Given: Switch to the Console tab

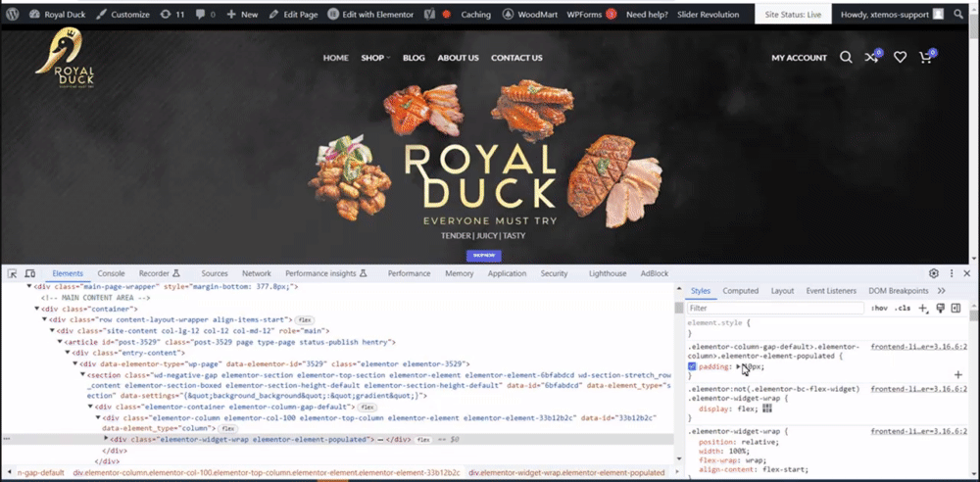Looking at the screenshot, I should click(112, 273).
